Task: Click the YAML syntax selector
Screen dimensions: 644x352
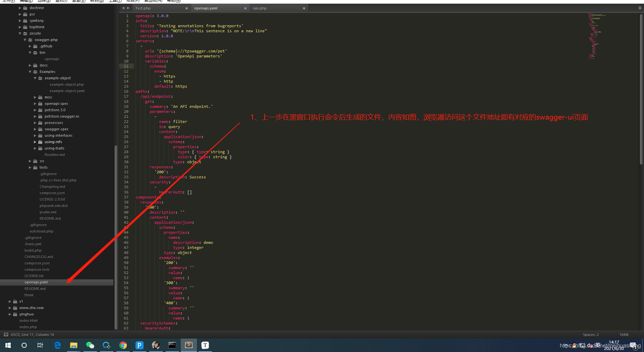Action: [x=624, y=335]
